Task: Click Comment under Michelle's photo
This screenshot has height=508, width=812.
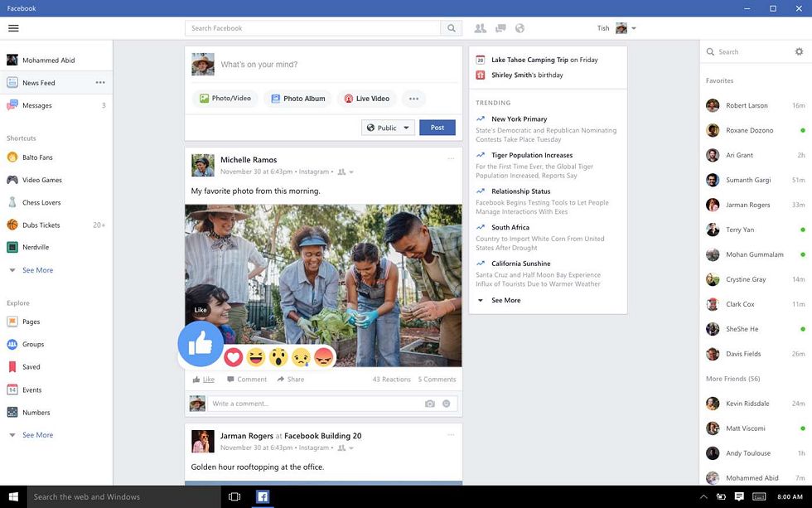Action: click(x=247, y=379)
